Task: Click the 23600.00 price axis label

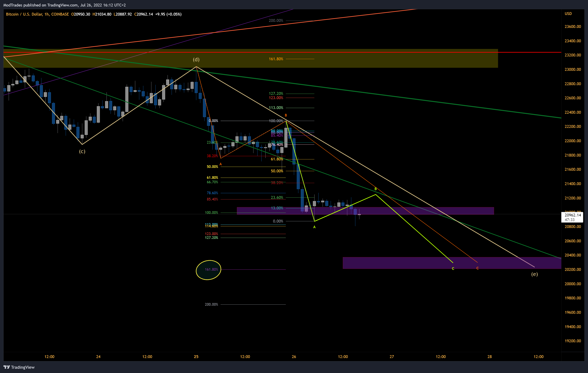Action: point(573,26)
